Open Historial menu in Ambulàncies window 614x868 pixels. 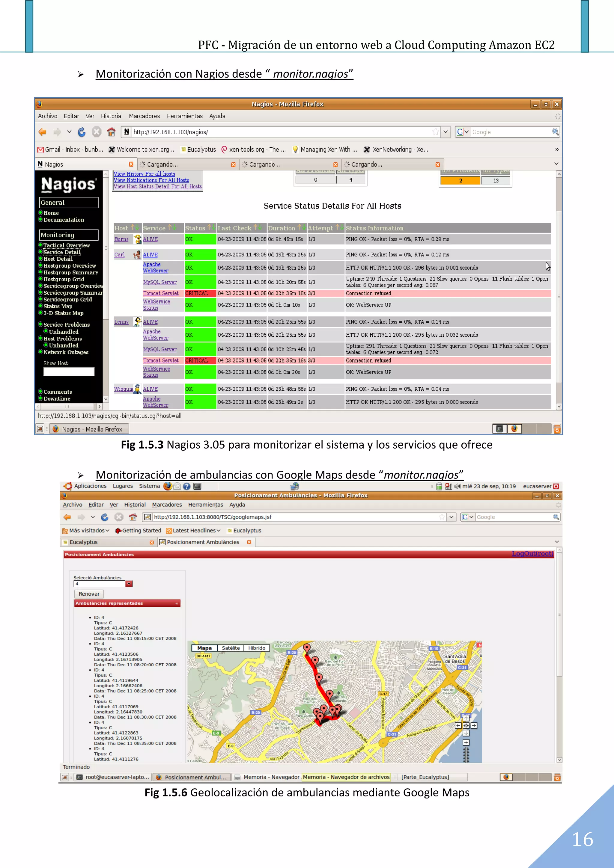coord(135,504)
